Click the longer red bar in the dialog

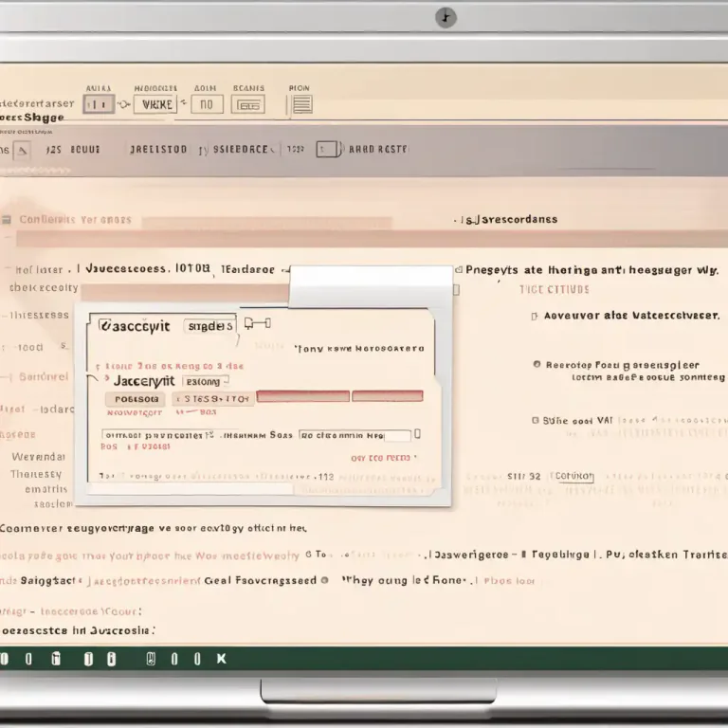[x=303, y=396]
